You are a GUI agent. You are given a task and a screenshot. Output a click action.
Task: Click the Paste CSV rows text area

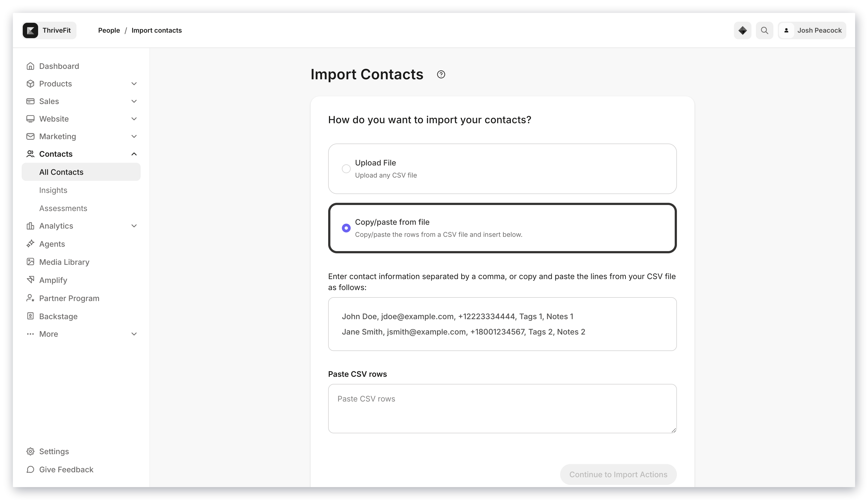point(502,408)
